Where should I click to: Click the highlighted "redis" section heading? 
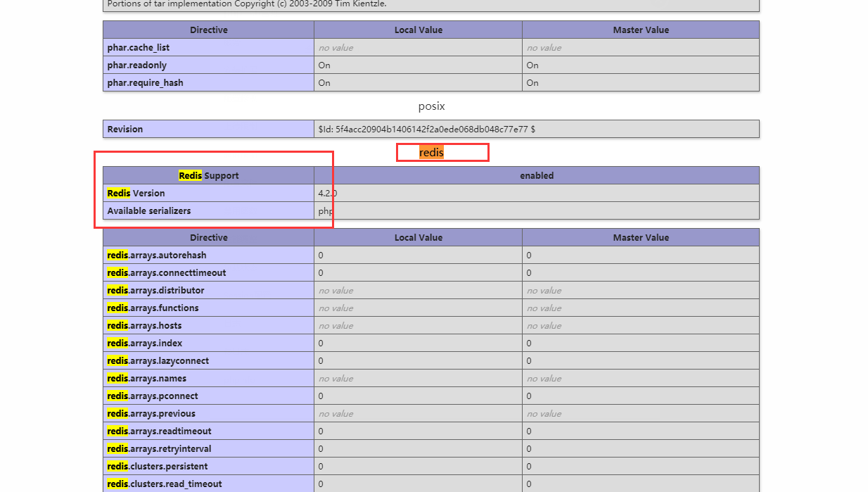(x=431, y=152)
